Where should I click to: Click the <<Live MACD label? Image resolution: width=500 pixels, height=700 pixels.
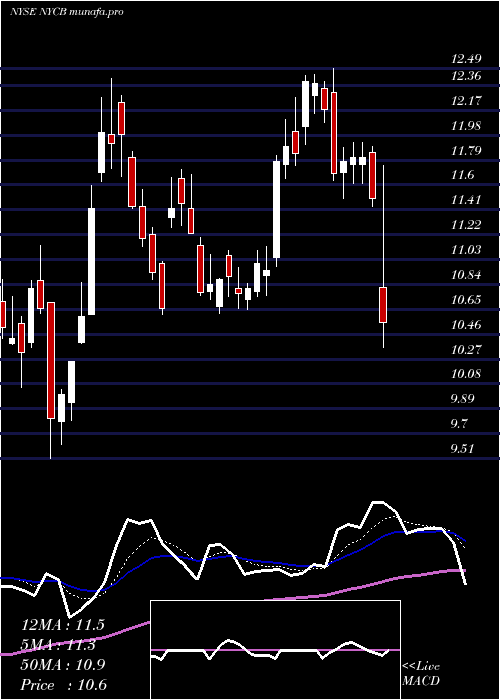(x=421, y=674)
